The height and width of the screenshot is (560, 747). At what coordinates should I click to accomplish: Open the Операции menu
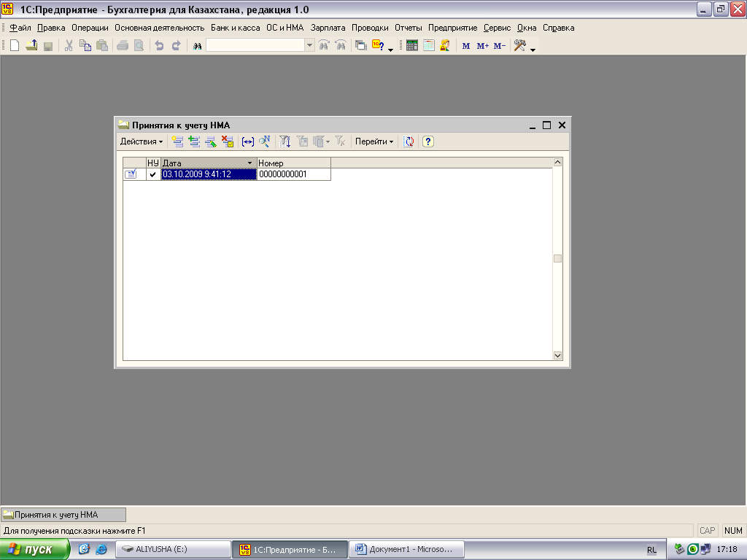pos(90,28)
